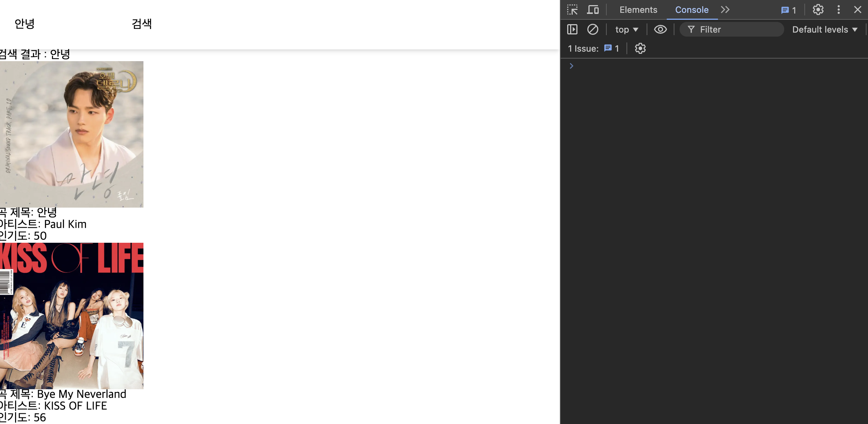The height and width of the screenshot is (424, 868).
Task: Open the top JavaScript context dropdown
Action: tap(626, 29)
